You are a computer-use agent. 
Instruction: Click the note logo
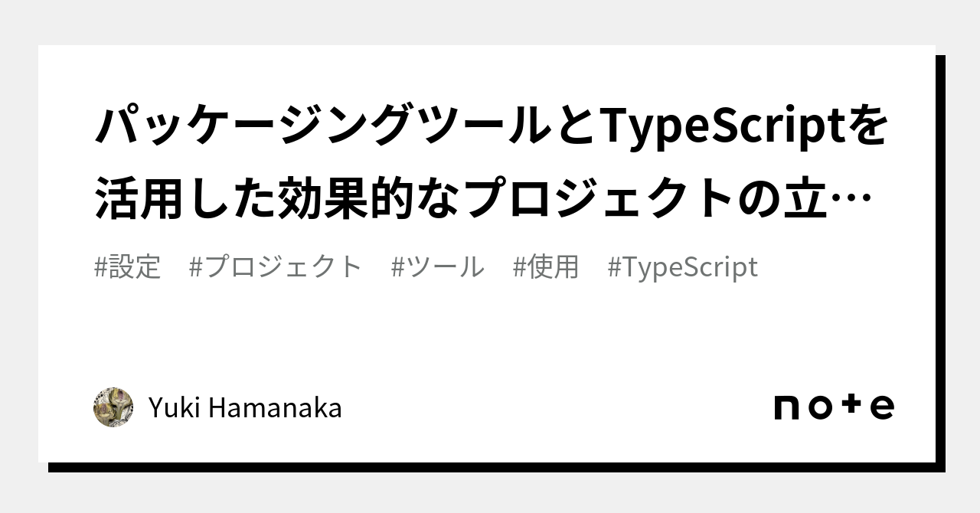pos(834,407)
